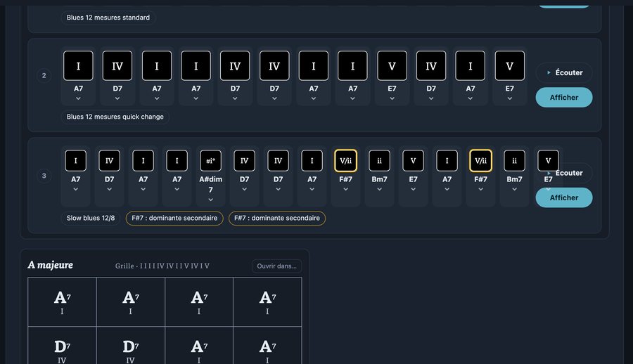Click the 'Grille · I I I I IV IV...' text
The width and height of the screenshot is (633, 364).
[162, 266]
